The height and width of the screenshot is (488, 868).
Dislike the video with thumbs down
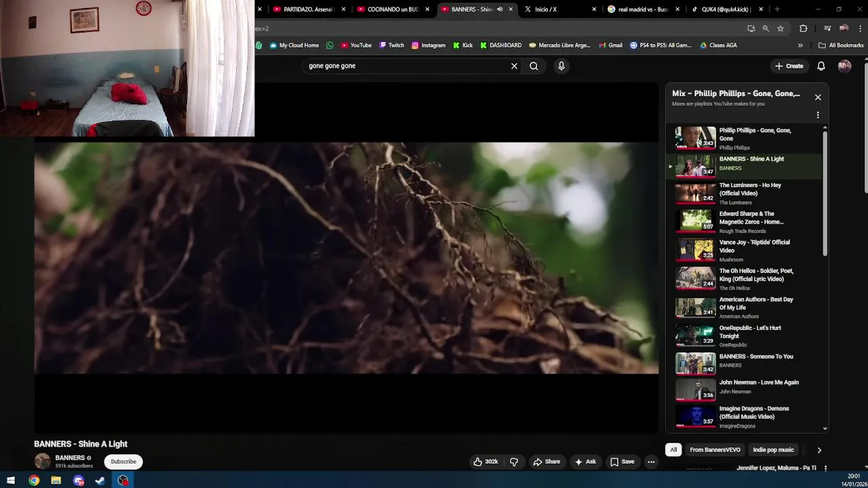pos(514,462)
